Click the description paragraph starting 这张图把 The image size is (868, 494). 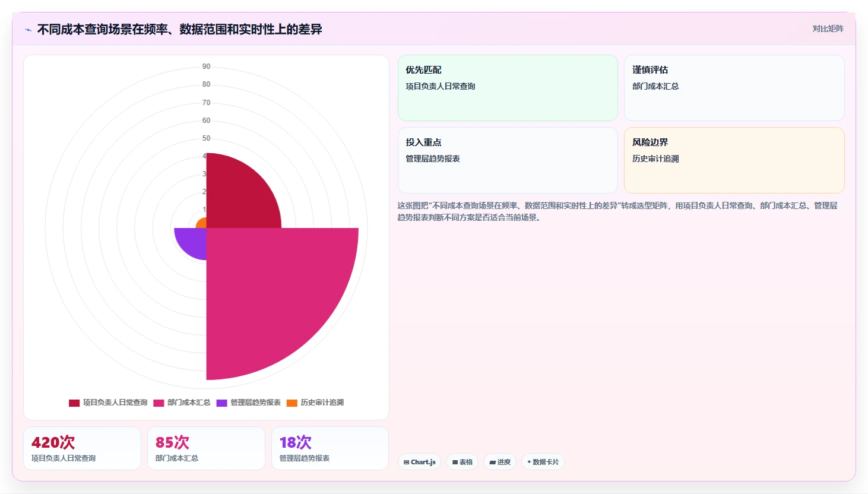point(617,211)
